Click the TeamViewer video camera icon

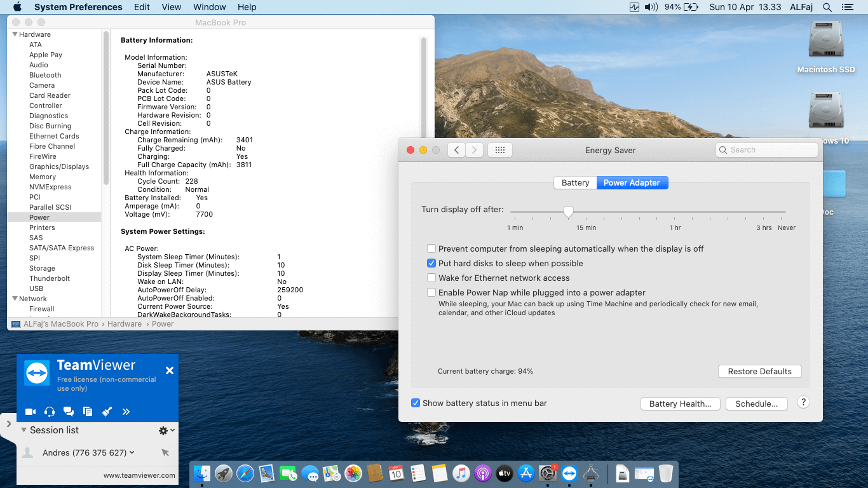[x=30, y=412]
